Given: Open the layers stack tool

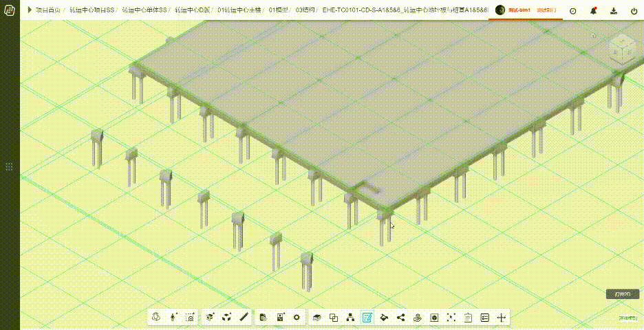Looking at the screenshot, I should 316,318.
